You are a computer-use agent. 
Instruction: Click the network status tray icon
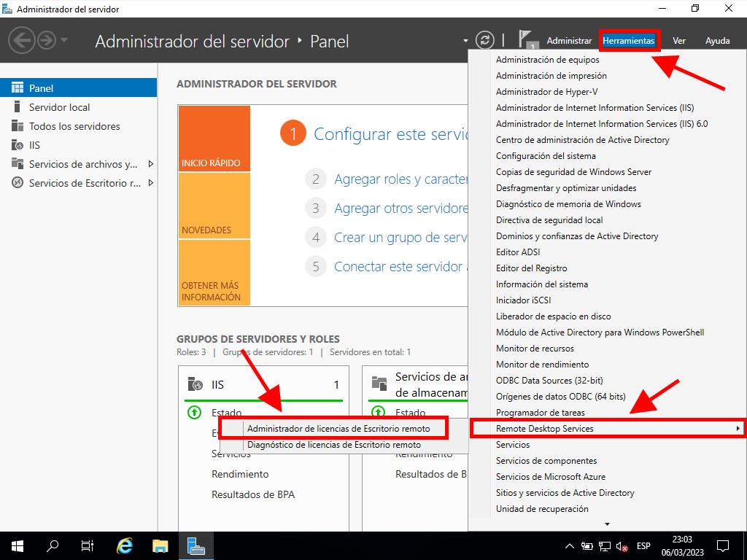click(605, 546)
